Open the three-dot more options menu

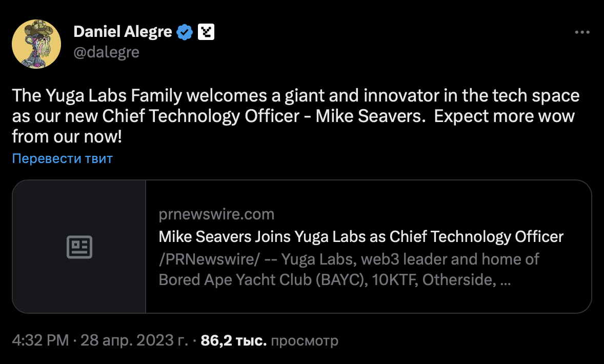tap(582, 32)
